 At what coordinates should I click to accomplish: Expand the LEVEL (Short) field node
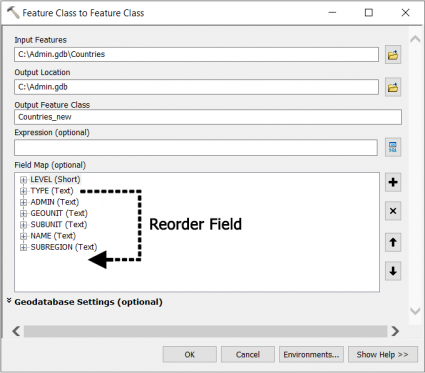coord(23,180)
